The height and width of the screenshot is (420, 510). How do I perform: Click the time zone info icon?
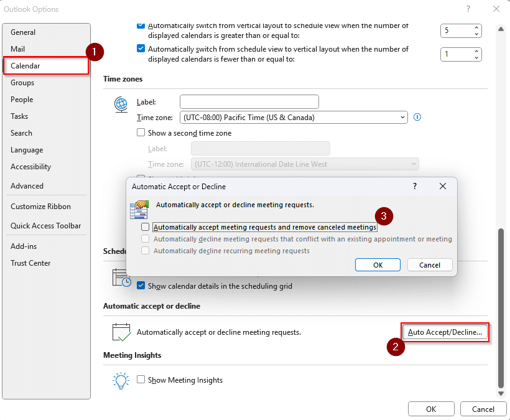(417, 117)
